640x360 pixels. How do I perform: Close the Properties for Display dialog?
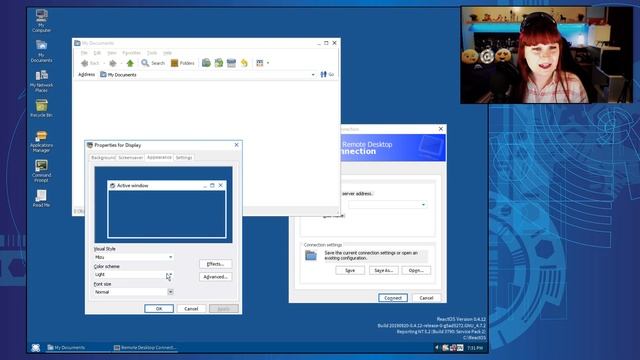[x=236, y=145]
